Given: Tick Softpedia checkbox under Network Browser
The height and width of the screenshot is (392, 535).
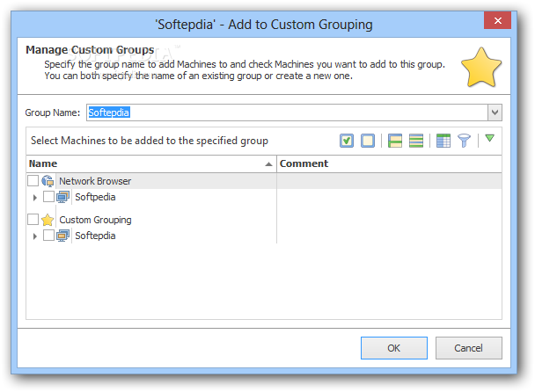Looking at the screenshot, I should (49, 197).
